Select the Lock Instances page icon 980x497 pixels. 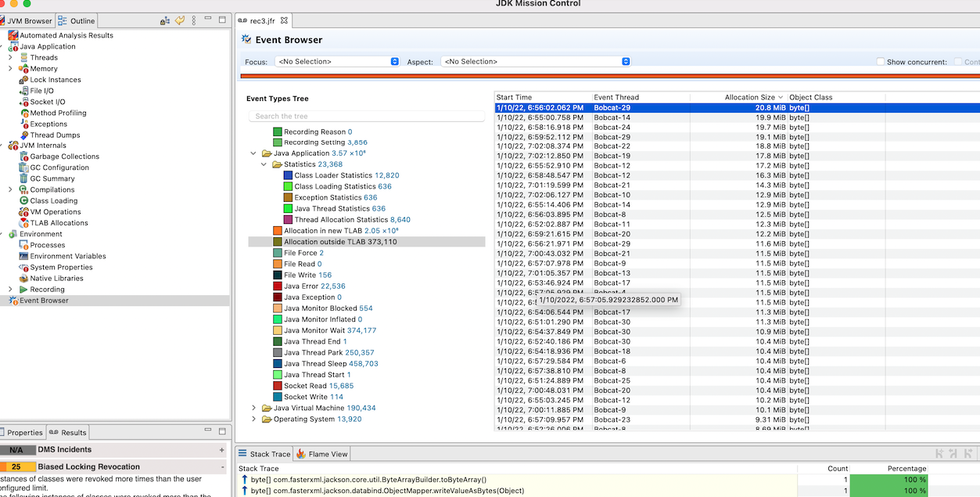click(x=23, y=80)
